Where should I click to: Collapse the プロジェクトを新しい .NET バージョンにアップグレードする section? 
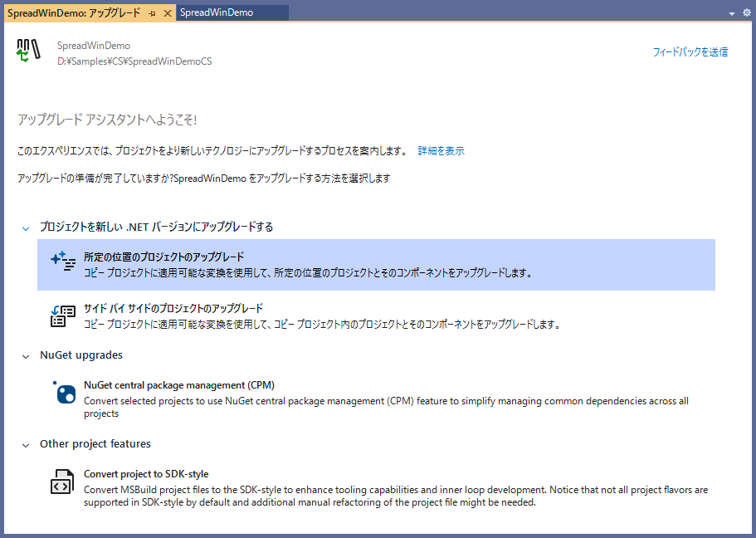(x=26, y=228)
